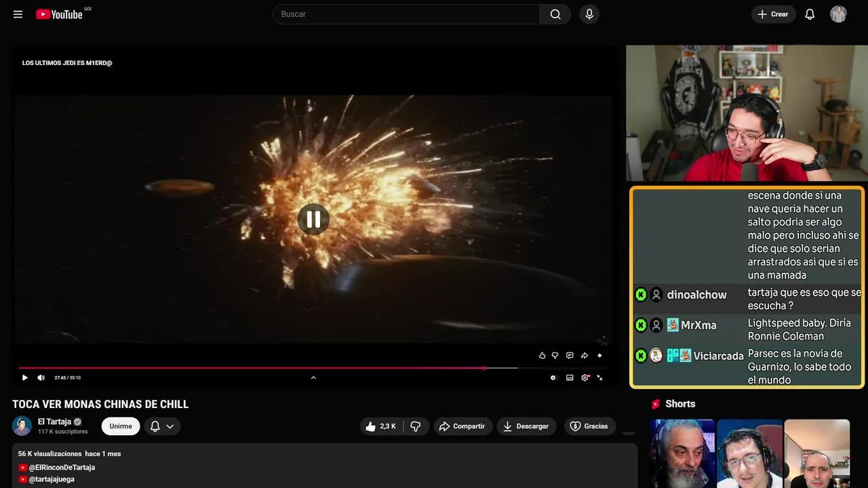The width and height of the screenshot is (868, 488).
Task: Click the video title TOCA VER MONAS CHINAS
Action: (100, 404)
